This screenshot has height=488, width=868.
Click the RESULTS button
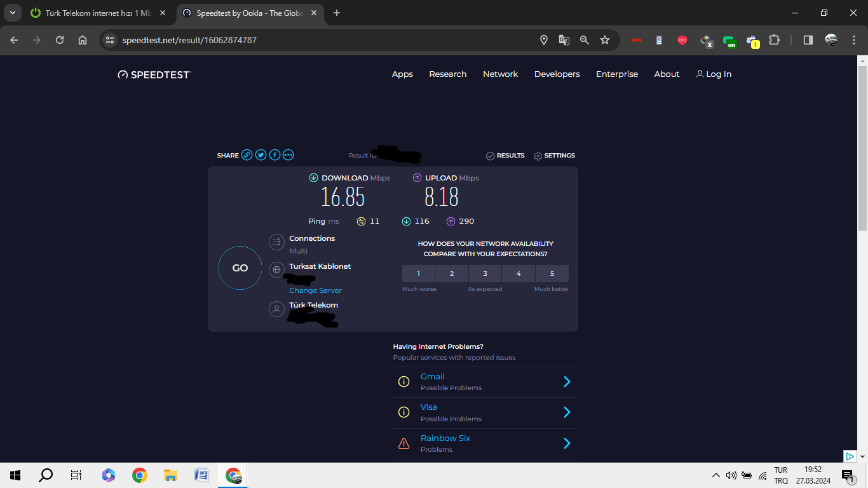505,156
